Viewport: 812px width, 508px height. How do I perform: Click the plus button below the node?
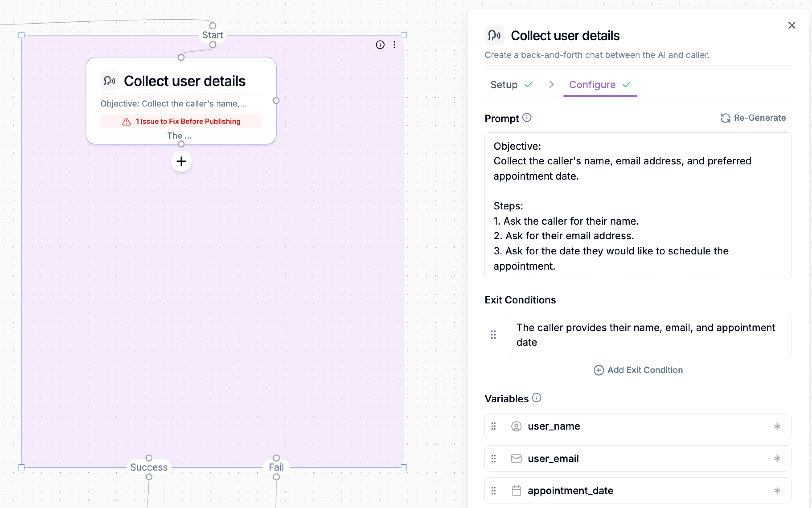point(181,161)
